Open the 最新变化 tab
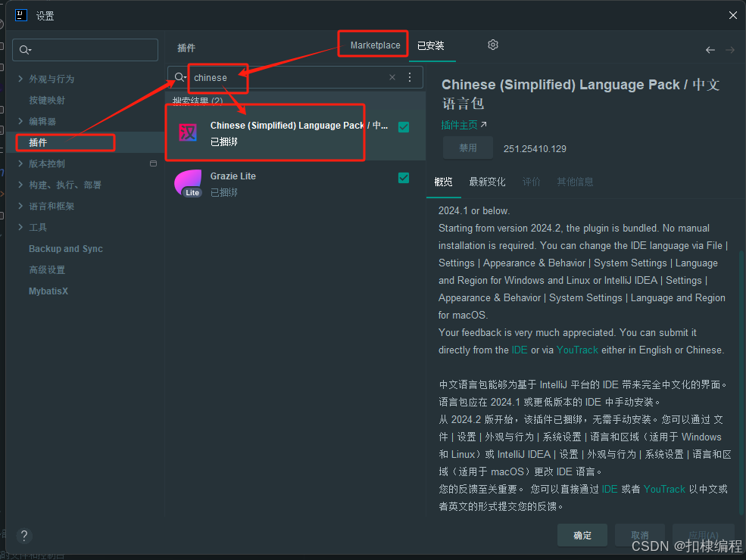Viewport: 746px width, 560px height. click(x=487, y=182)
